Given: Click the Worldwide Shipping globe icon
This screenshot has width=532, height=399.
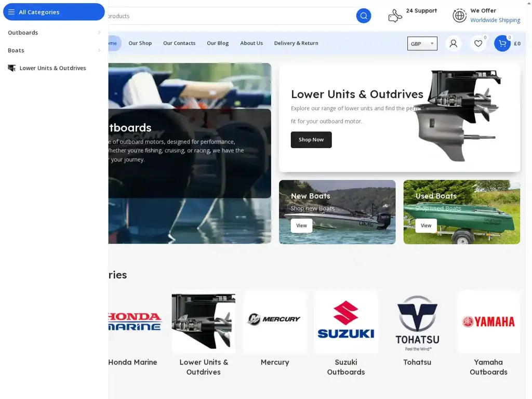Looking at the screenshot, I should pyautogui.click(x=459, y=15).
